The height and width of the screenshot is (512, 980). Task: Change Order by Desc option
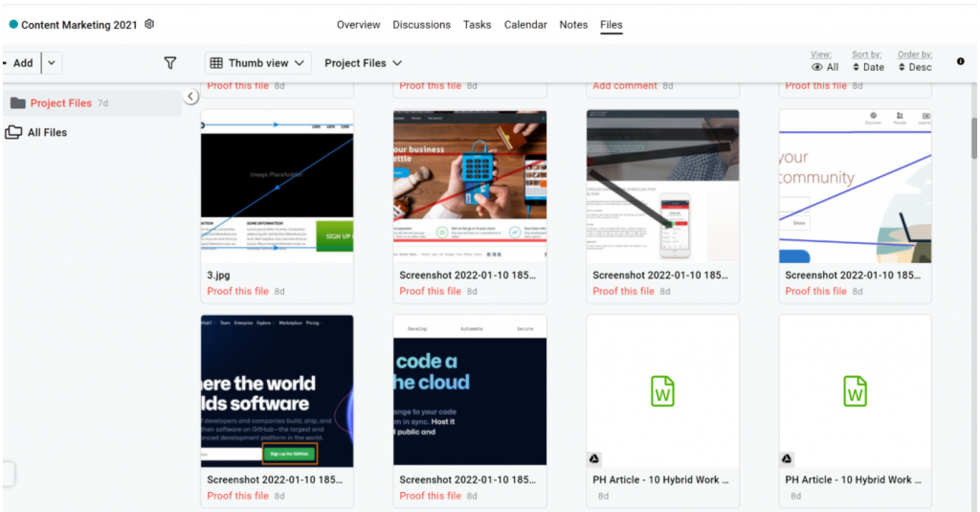[x=915, y=67]
